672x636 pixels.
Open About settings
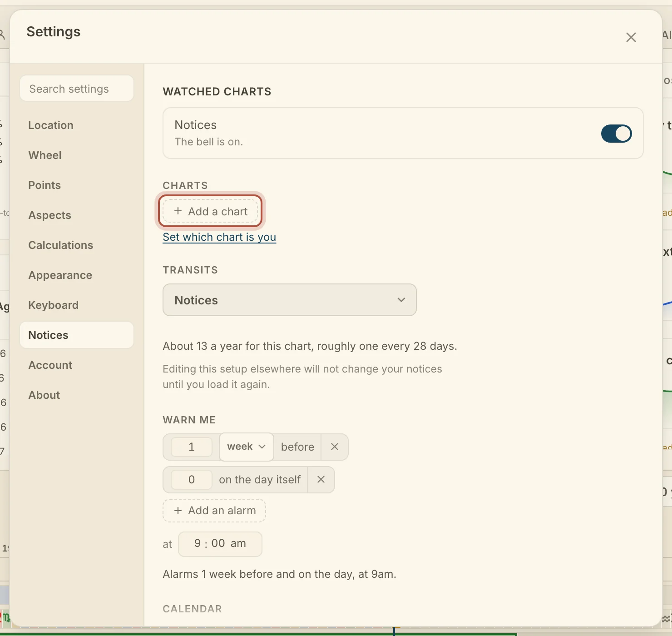(x=77, y=395)
